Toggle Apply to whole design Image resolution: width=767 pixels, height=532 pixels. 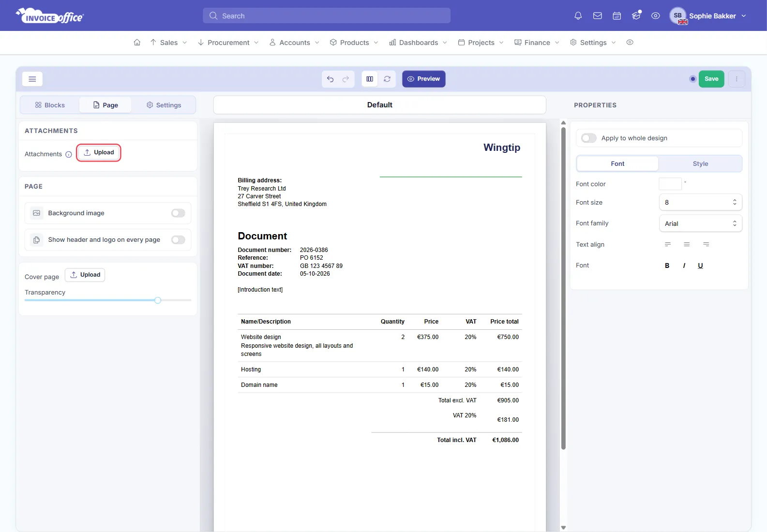(588, 138)
